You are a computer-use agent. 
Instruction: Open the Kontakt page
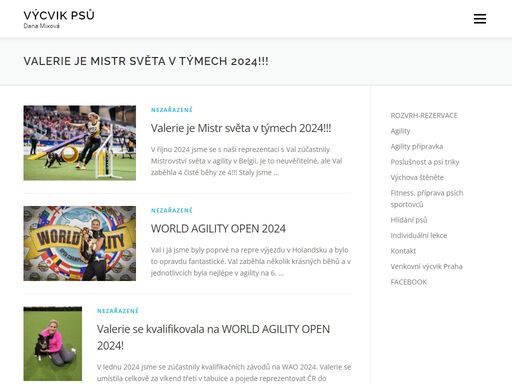[403, 251]
